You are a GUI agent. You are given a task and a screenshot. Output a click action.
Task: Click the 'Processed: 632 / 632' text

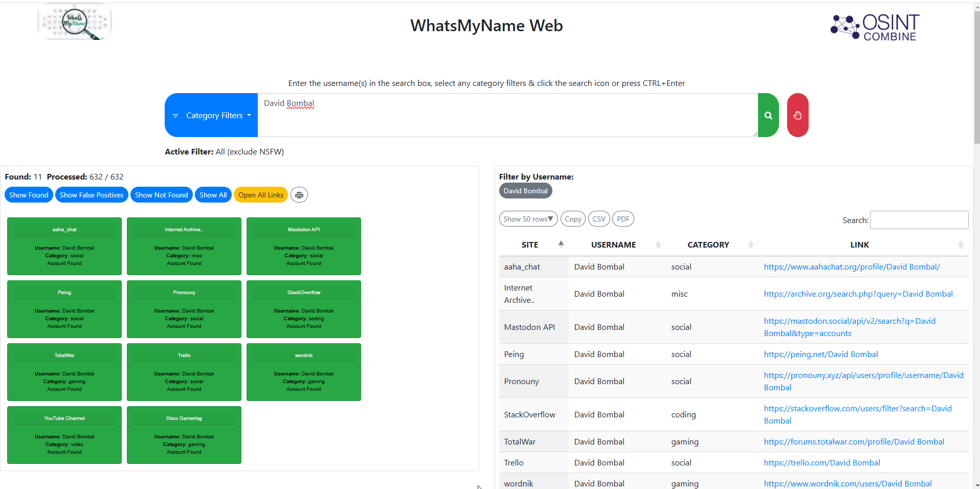85,176
